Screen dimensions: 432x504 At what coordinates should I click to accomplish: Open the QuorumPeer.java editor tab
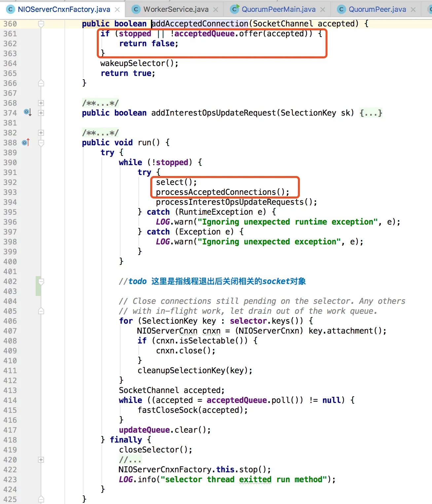[377, 9]
